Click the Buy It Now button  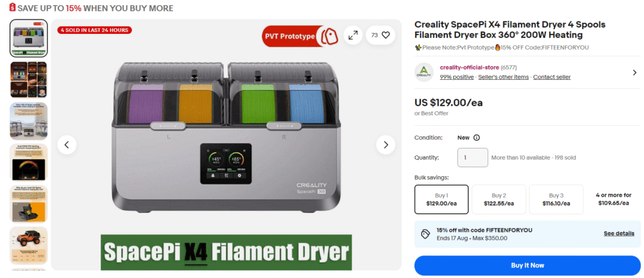coord(528,265)
